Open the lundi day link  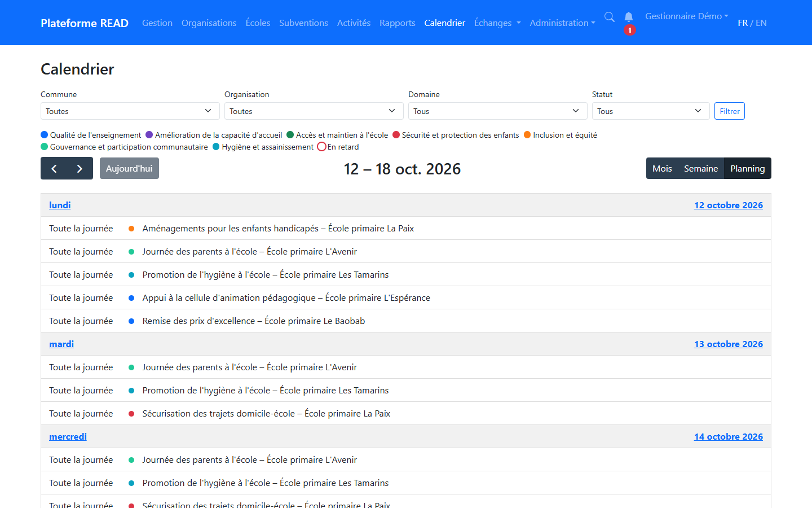60,205
